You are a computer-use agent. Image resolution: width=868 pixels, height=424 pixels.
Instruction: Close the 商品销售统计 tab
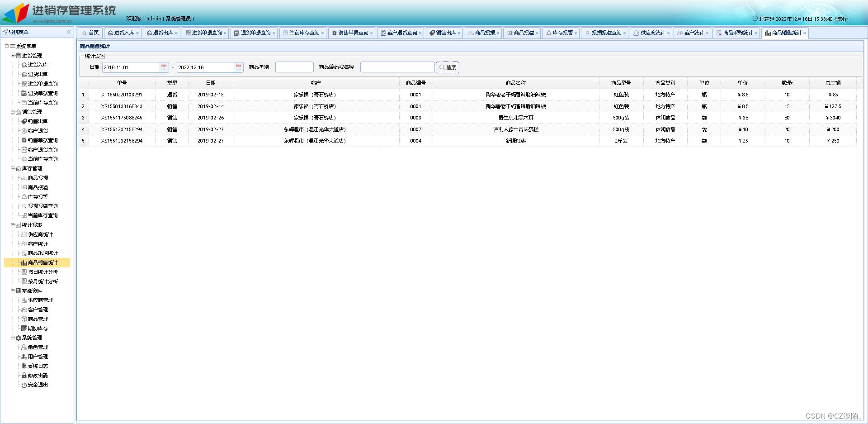805,33
